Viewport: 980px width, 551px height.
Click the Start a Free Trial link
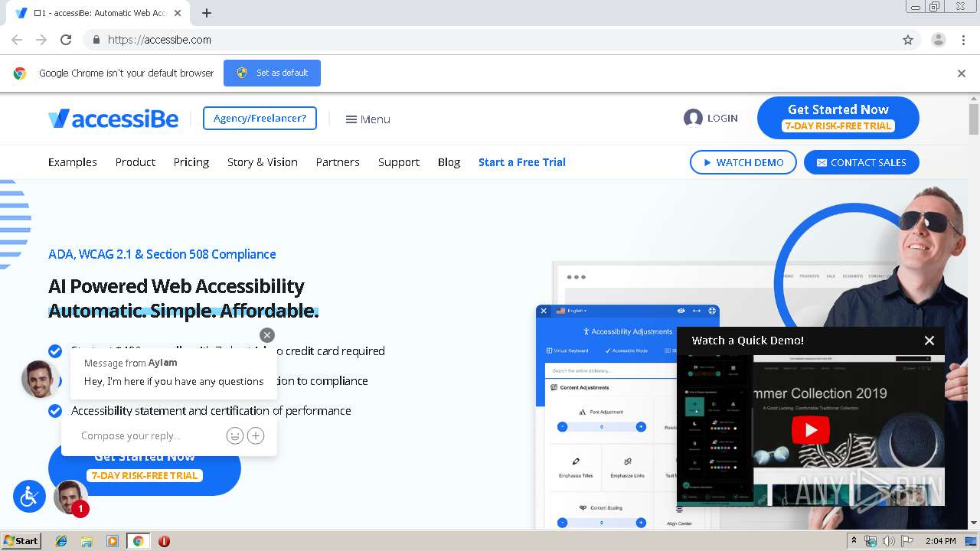click(522, 162)
